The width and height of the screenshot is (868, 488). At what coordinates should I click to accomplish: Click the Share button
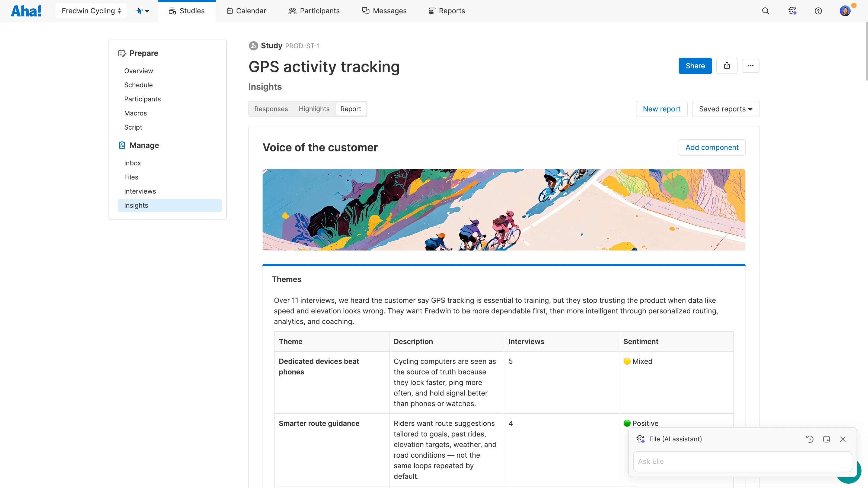tap(695, 66)
